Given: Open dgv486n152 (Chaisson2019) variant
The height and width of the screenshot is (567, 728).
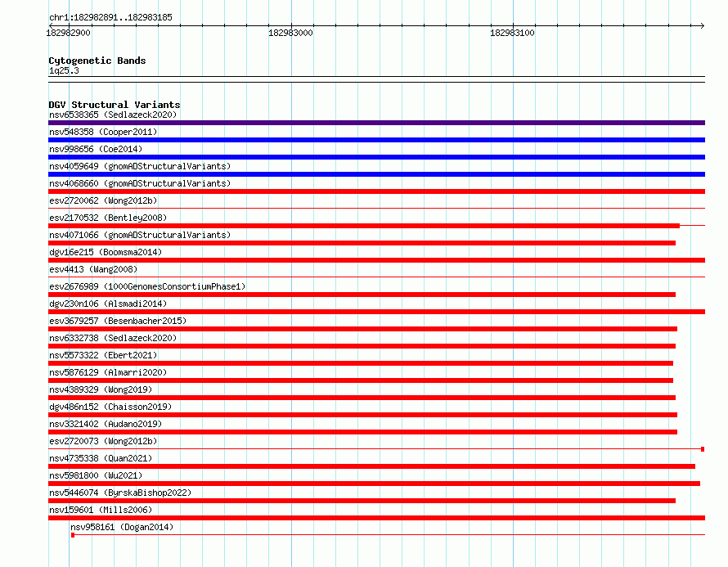Looking at the screenshot, I should (x=110, y=407).
